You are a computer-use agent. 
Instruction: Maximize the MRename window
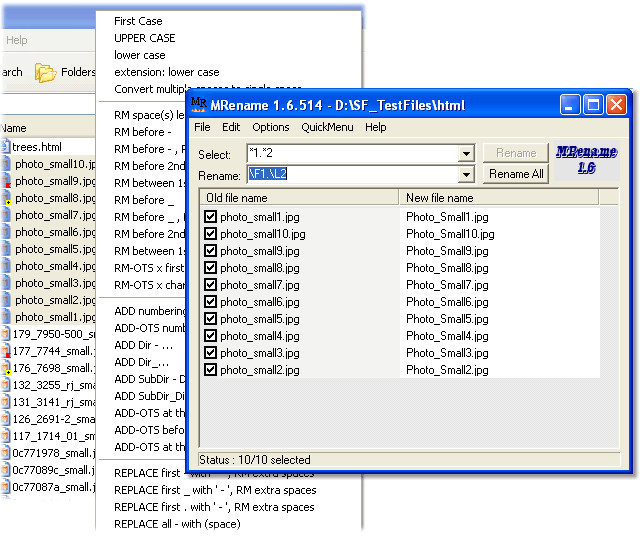pyautogui.click(x=593, y=105)
